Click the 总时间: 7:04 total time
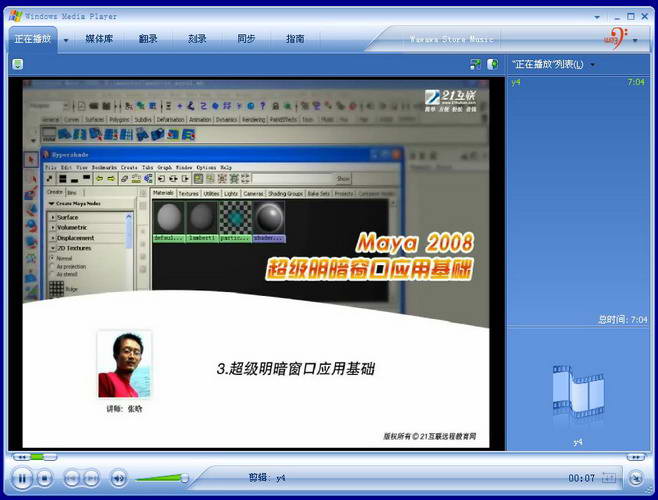658x500 pixels. pos(623,320)
